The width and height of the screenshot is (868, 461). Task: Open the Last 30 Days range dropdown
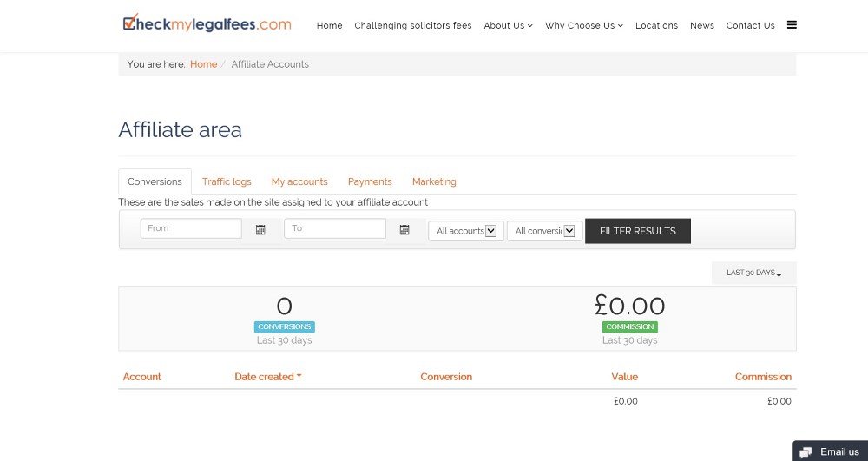pyautogui.click(x=753, y=273)
